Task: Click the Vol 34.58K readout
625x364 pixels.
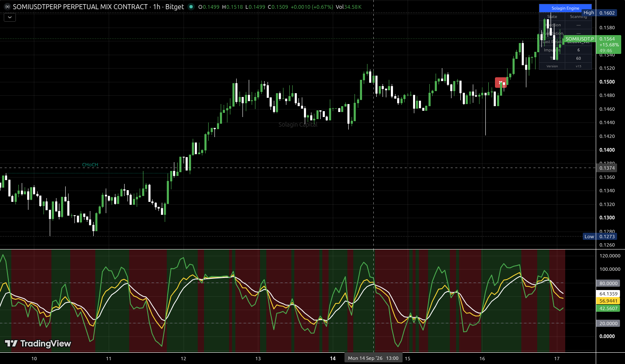Action: pyautogui.click(x=349, y=7)
